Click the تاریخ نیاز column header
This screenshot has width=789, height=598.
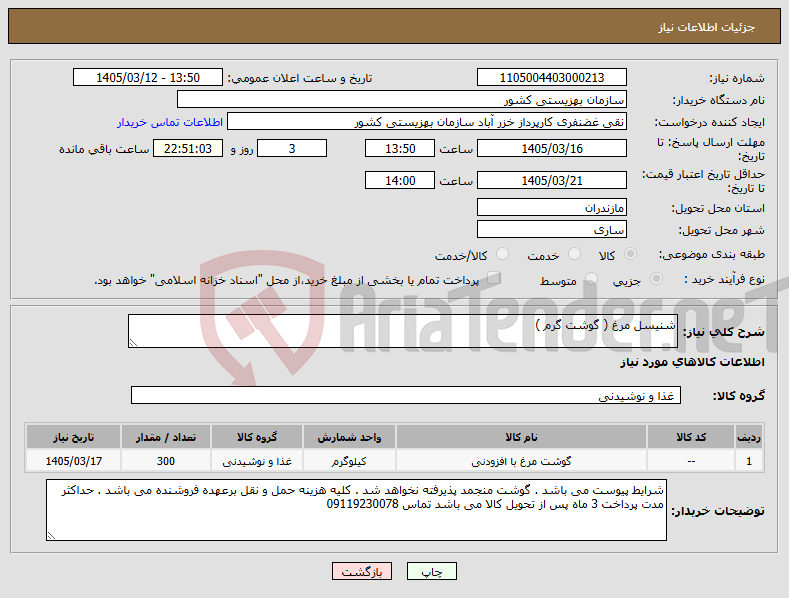(73, 437)
